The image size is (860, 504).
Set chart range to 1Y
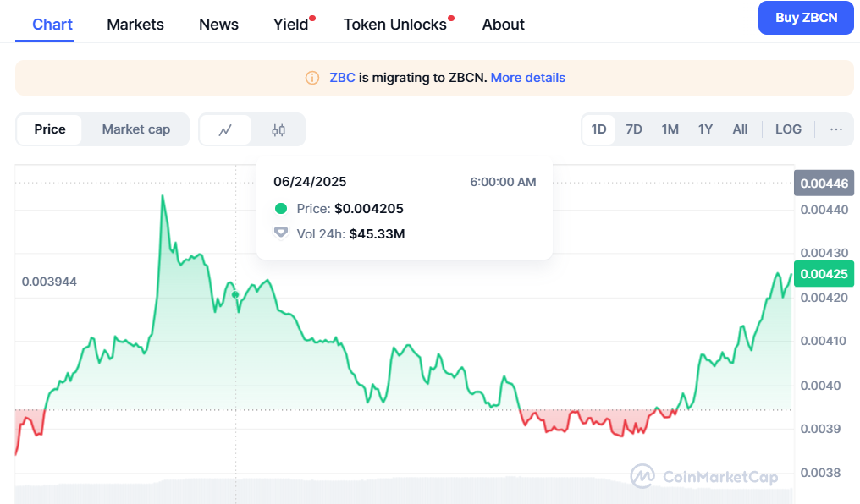coord(705,129)
